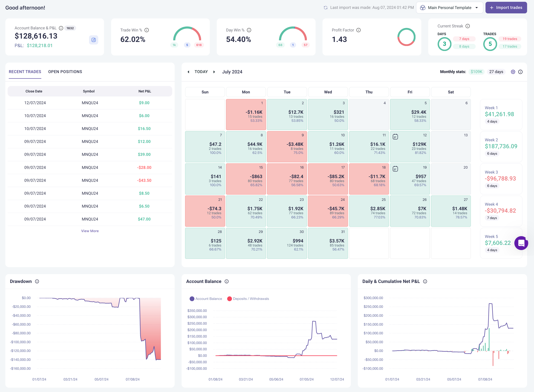Open July 17 day cell with -$85.2K
The height and width of the screenshot is (392, 534).
(328, 179)
